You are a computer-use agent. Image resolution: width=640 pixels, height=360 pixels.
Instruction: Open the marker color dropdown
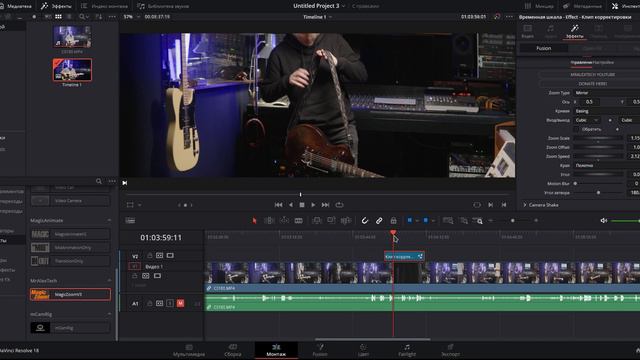tap(433, 220)
